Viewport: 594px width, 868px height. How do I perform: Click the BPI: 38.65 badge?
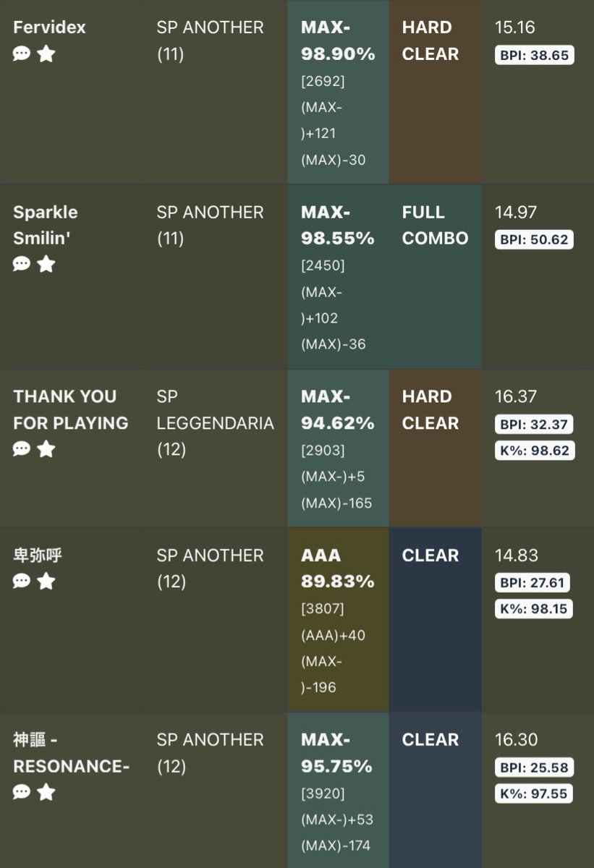click(x=535, y=55)
